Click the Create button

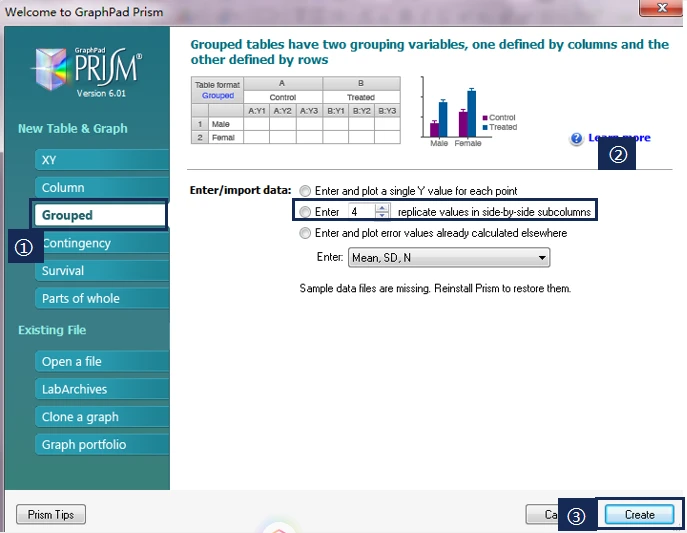[x=639, y=515]
